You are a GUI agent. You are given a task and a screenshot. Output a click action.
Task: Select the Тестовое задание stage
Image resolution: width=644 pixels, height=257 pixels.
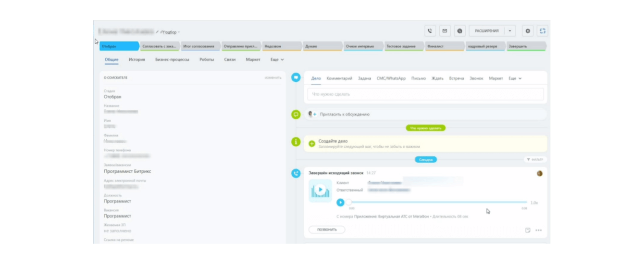coord(404,47)
